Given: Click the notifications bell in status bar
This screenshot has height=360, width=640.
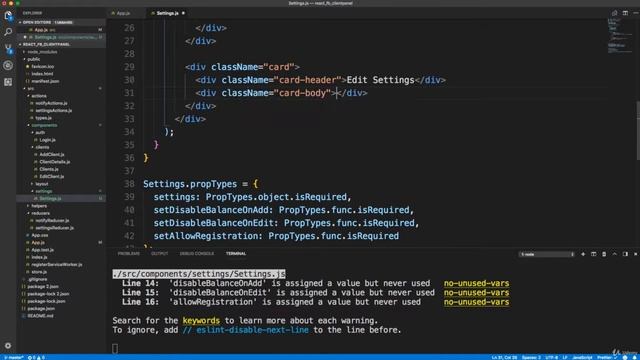Looking at the screenshot, I should (x=635, y=357).
